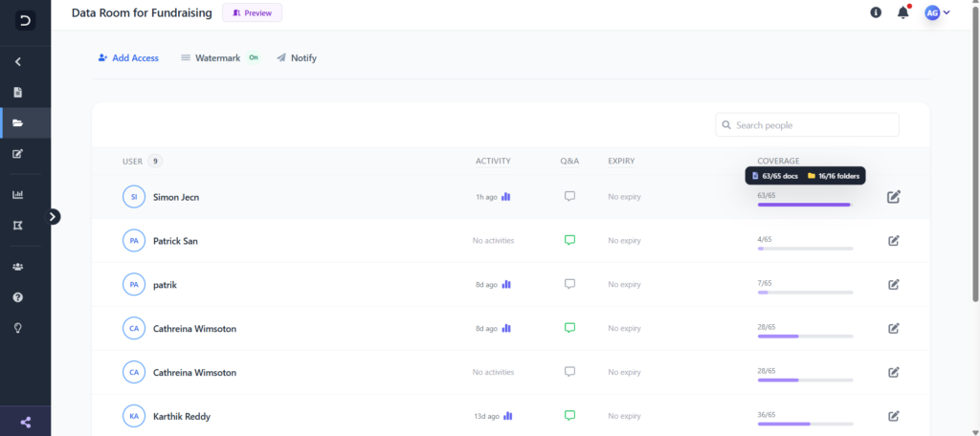This screenshot has height=436, width=980.
Task: Click the ACTIVITY column header
Action: click(x=493, y=162)
